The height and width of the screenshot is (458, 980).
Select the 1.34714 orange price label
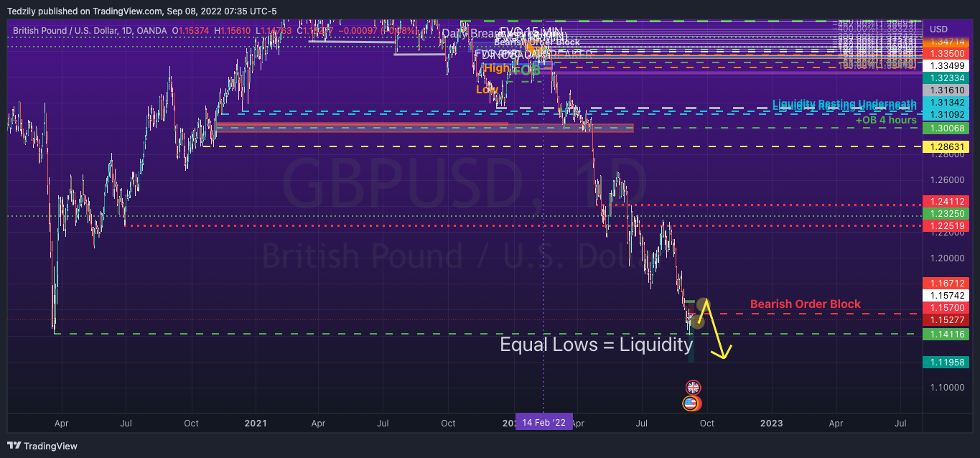pos(946,43)
